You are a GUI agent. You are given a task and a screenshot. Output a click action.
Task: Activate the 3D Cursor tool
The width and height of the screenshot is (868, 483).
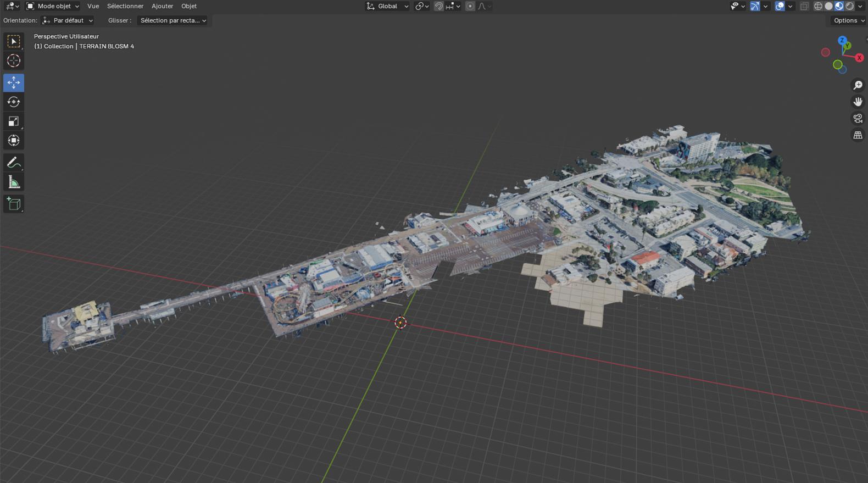(x=14, y=60)
